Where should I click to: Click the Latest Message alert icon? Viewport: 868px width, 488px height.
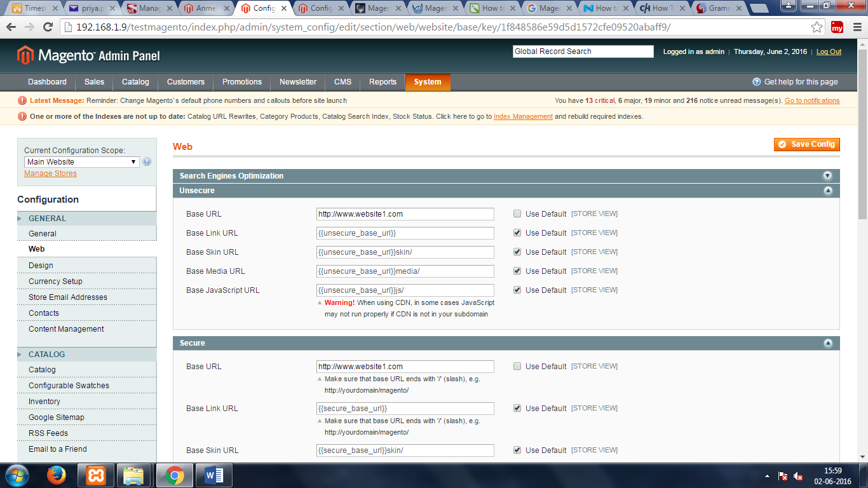22,100
